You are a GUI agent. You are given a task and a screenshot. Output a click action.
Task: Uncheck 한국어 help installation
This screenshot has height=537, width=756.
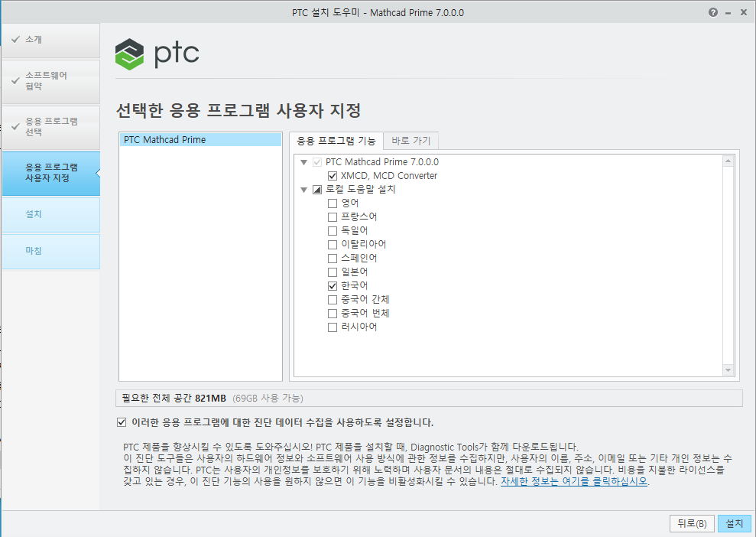[333, 285]
